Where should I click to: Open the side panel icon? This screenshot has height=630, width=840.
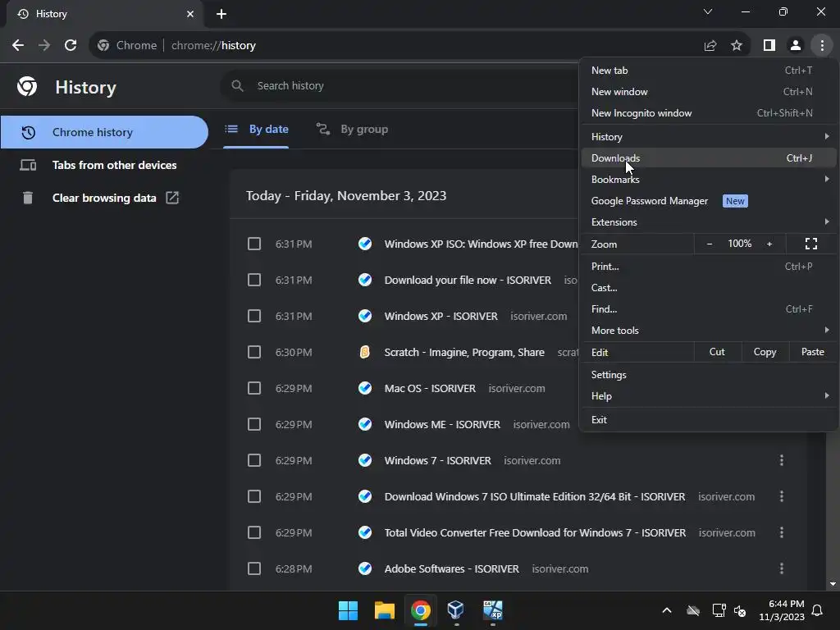coord(769,46)
